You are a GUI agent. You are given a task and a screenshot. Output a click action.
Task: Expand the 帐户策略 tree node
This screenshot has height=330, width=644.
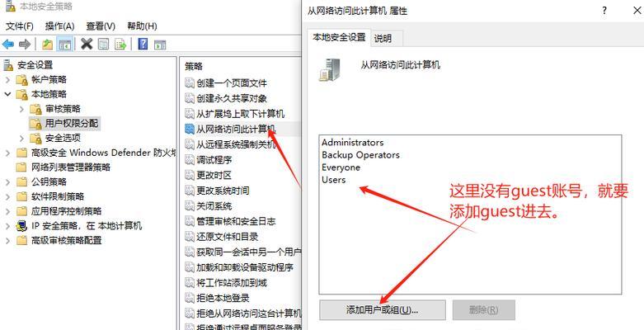click(x=7, y=80)
